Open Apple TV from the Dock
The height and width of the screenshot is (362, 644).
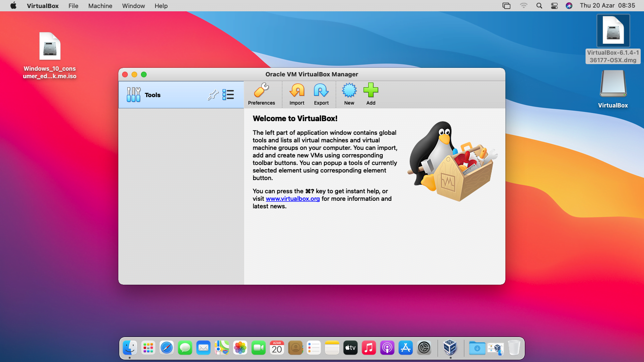pyautogui.click(x=350, y=348)
